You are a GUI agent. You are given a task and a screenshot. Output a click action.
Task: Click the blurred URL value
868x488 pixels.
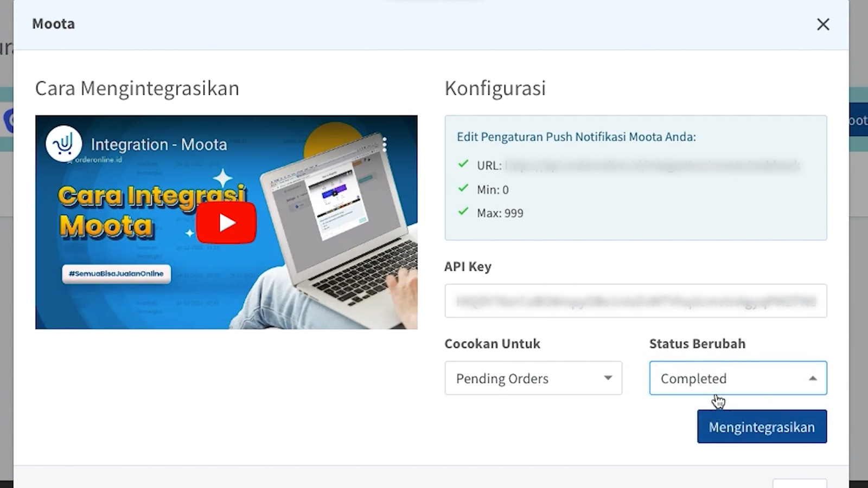pos(653,165)
